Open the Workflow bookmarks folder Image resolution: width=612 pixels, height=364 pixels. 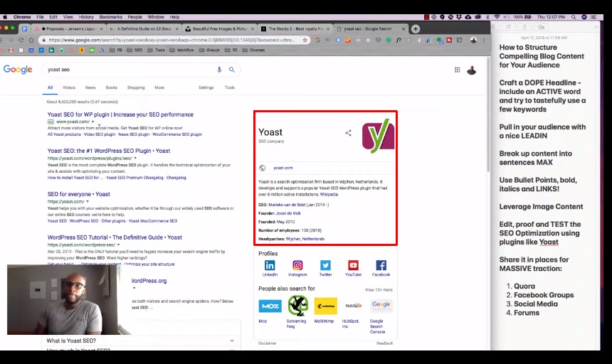pyautogui.click(x=182, y=50)
